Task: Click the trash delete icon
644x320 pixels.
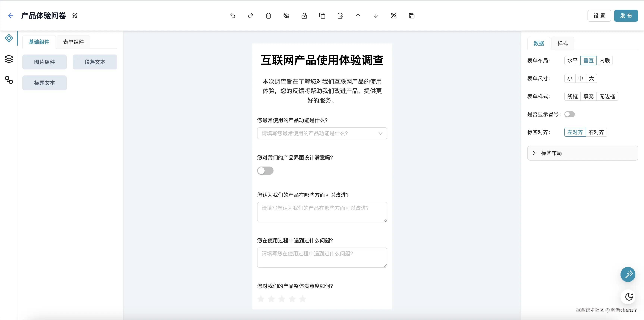Action: click(x=268, y=16)
